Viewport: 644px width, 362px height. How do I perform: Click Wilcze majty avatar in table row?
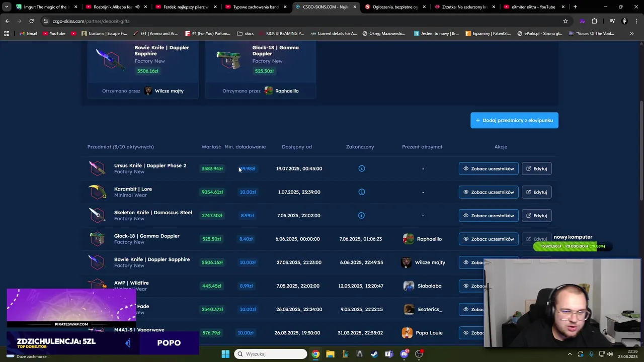click(x=406, y=262)
